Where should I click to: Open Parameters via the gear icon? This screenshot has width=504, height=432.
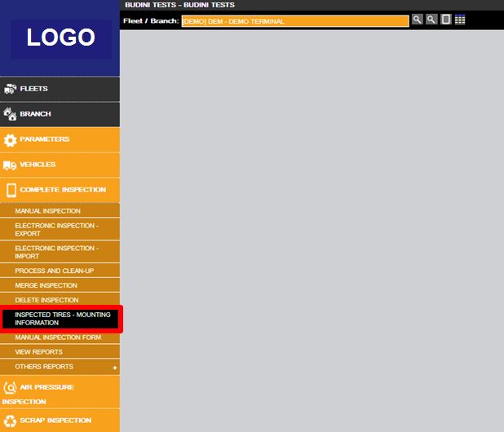pyautogui.click(x=10, y=140)
